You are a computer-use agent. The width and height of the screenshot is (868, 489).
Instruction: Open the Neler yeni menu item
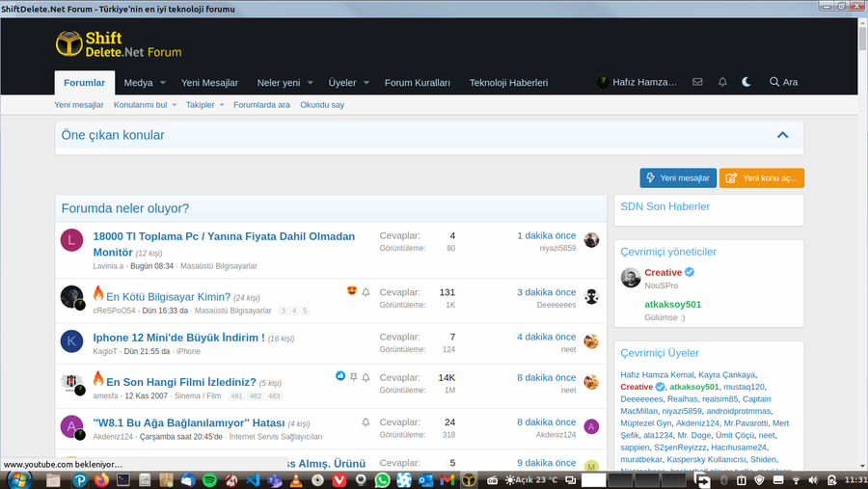pos(279,83)
